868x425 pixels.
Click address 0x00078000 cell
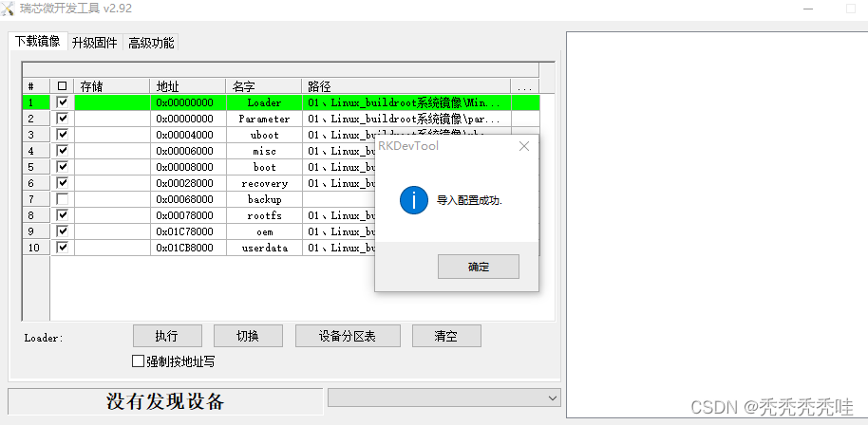188,215
